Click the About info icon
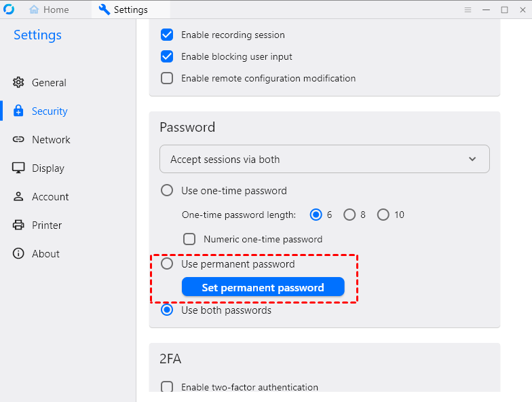This screenshot has height=402, width=532. tap(18, 254)
